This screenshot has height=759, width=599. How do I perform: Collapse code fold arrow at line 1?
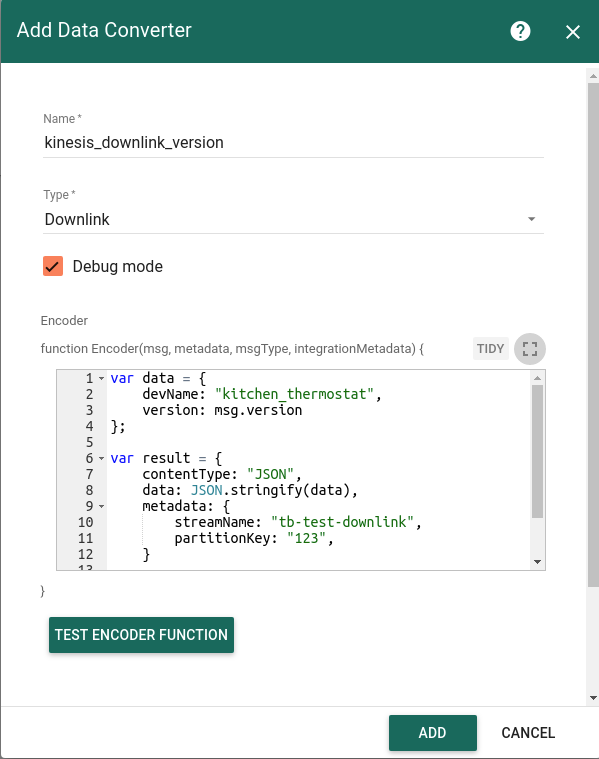click(102, 378)
